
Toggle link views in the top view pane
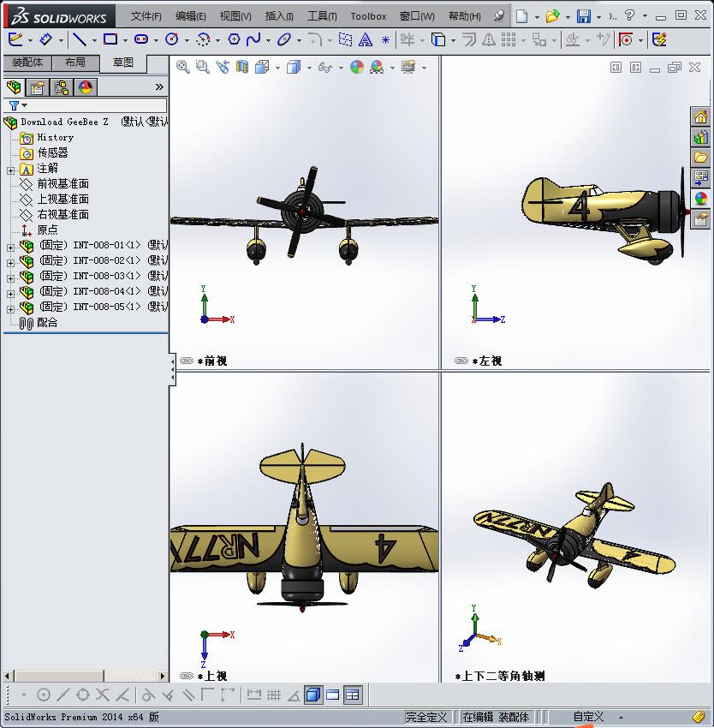click(x=186, y=676)
